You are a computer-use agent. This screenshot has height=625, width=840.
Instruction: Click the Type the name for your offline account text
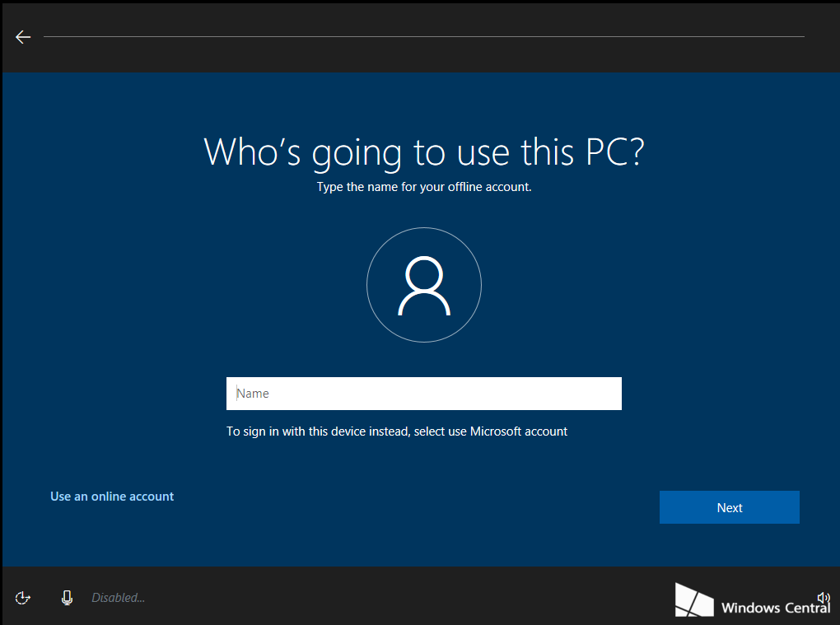[x=423, y=187]
